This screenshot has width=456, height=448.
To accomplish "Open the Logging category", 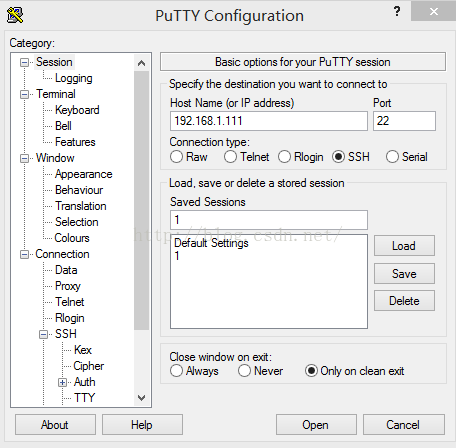I will 74,78.
